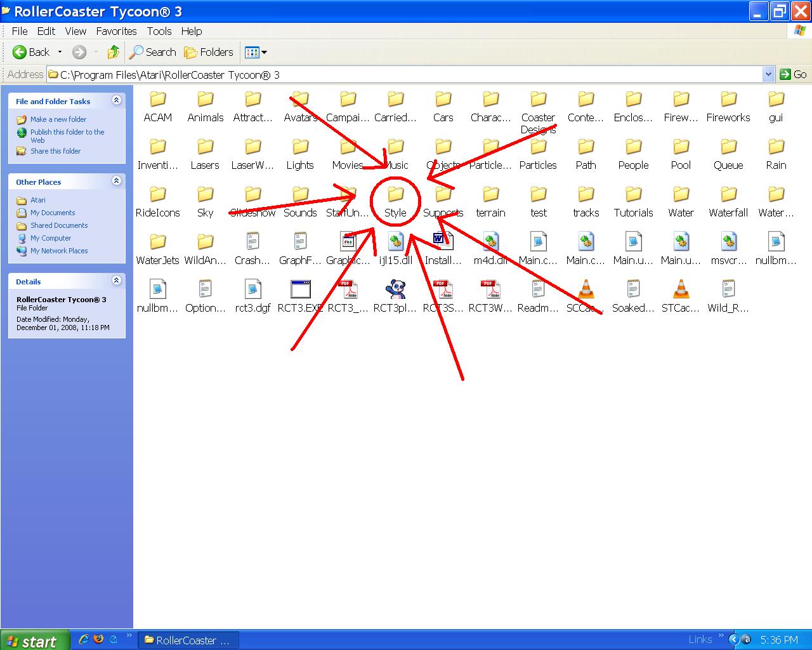Collapse the Other Places panel

tap(116, 181)
